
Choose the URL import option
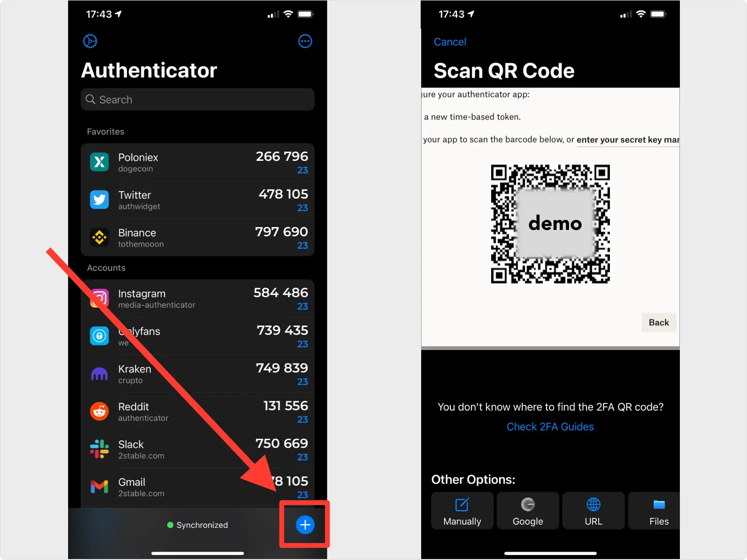click(x=593, y=511)
